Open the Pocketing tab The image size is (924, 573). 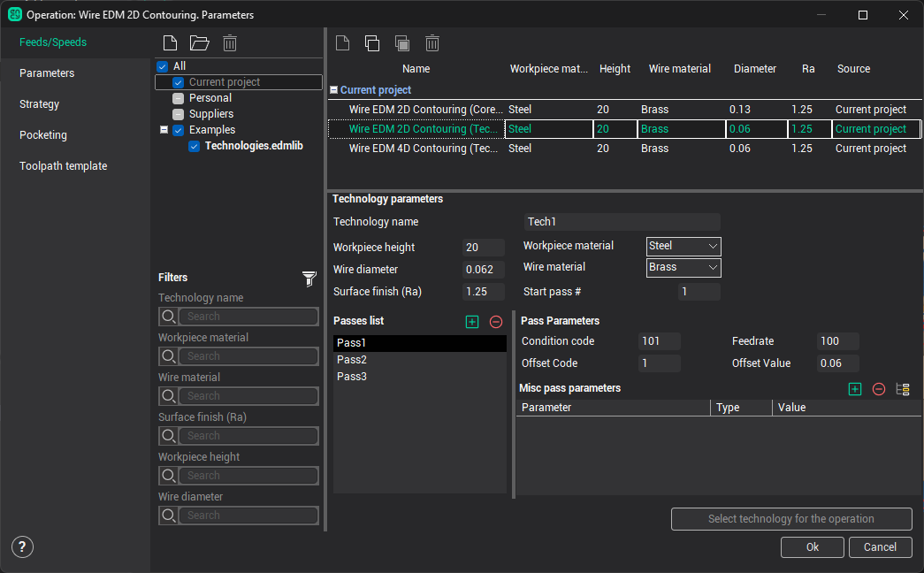[x=43, y=135]
